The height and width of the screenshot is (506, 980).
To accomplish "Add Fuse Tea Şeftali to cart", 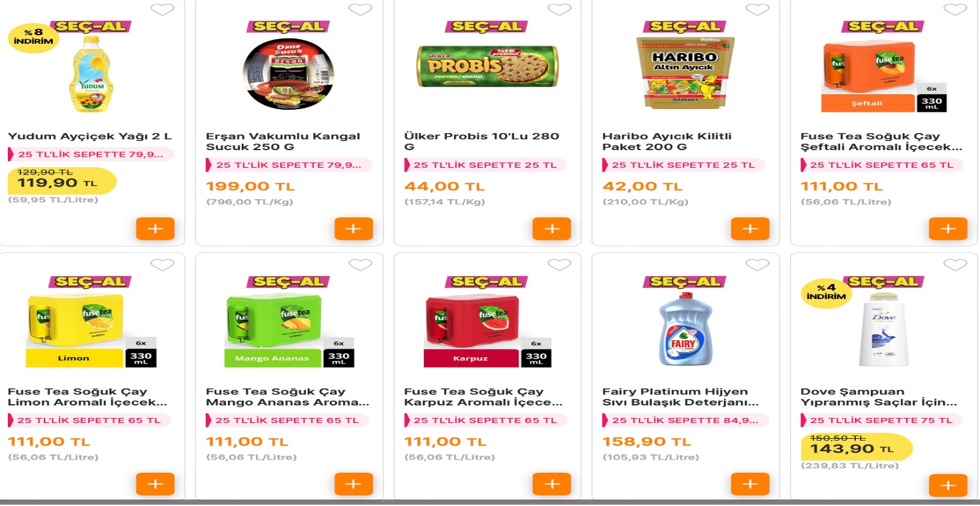I will tap(948, 229).
